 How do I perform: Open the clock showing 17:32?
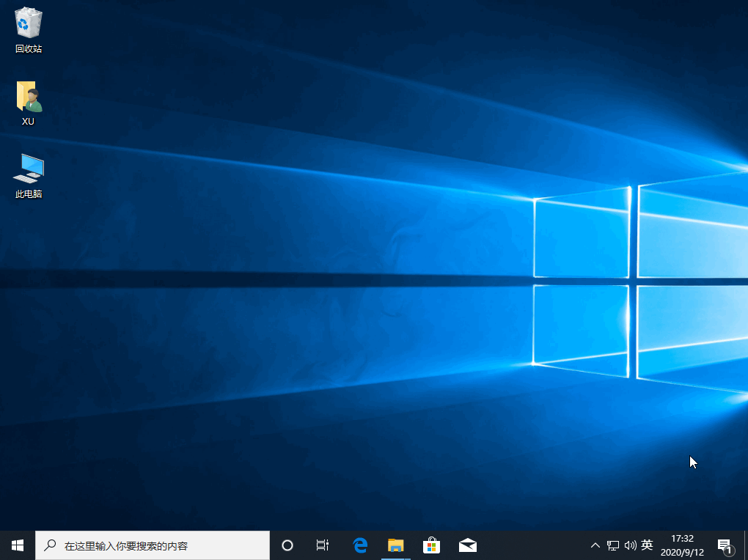(x=682, y=538)
